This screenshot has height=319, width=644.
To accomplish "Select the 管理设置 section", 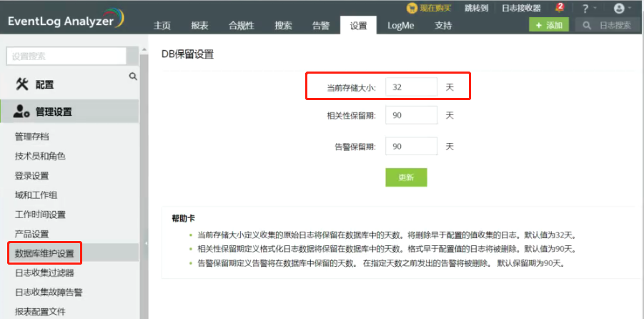I will (69, 112).
